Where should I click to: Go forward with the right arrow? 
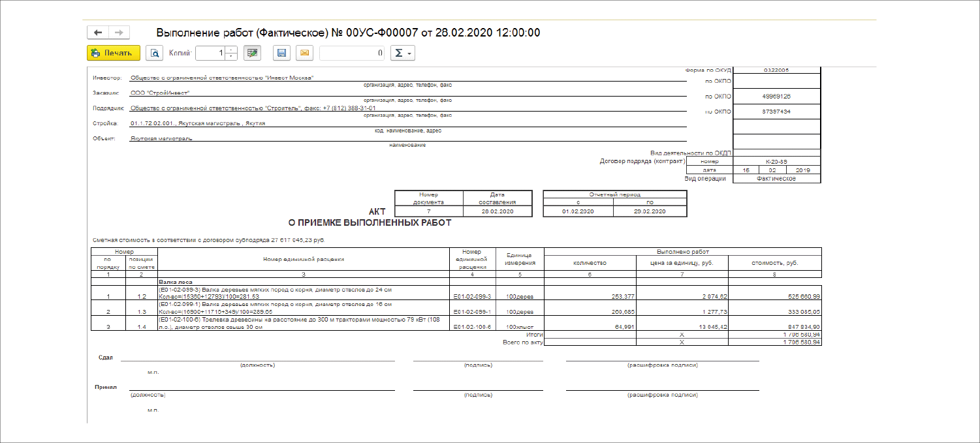click(x=119, y=33)
